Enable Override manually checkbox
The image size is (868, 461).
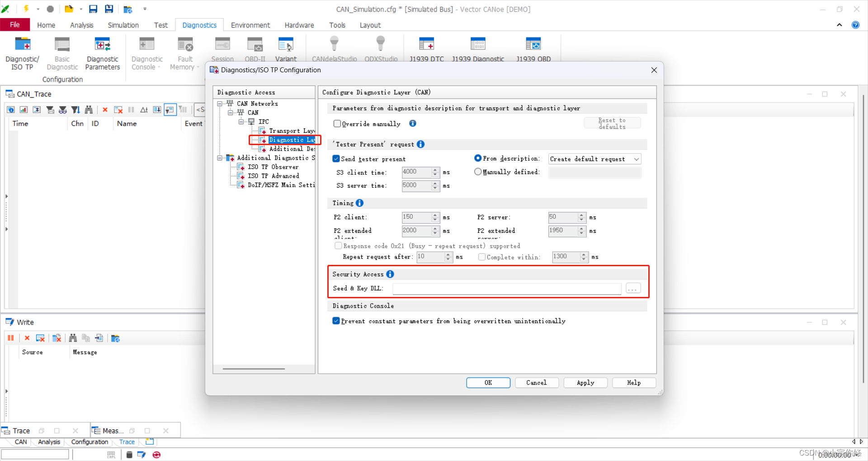point(337,123)
